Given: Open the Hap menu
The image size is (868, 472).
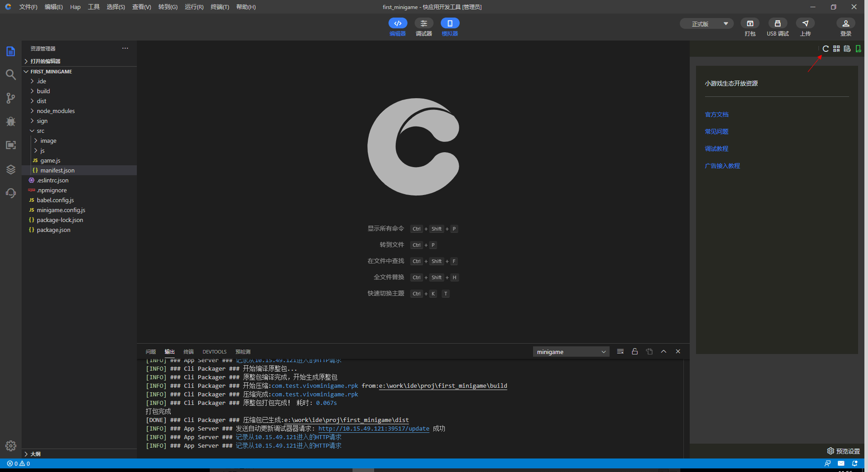Looking at the screenshot, I should pos(75,7).
